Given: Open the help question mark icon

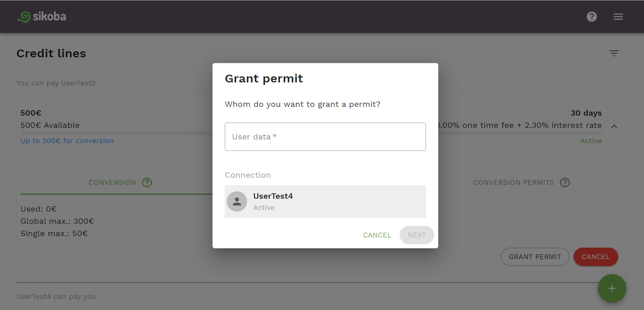Looking at the screenshot, I should click(592, 17).
